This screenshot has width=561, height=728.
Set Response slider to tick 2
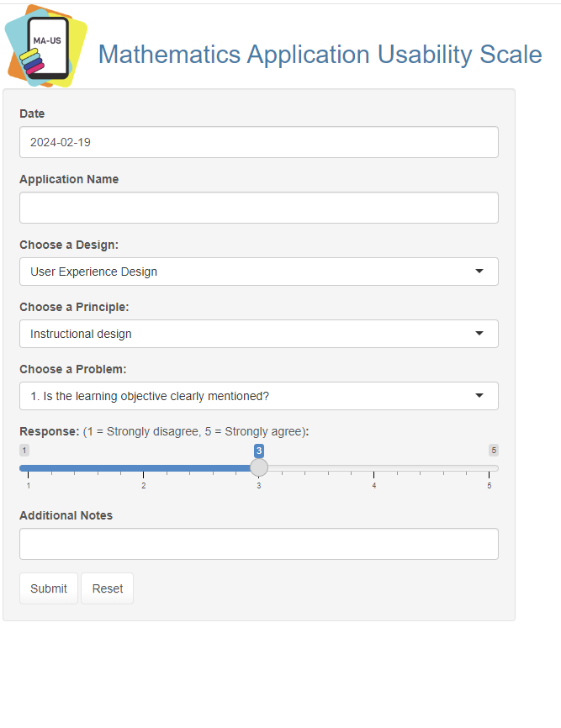(x=144, y=468)
